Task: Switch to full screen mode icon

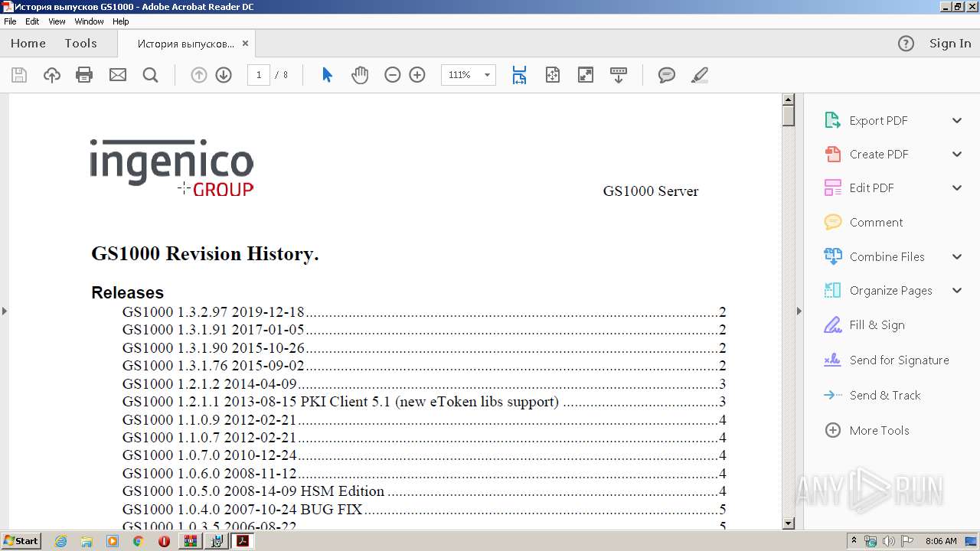Action: 586,75
